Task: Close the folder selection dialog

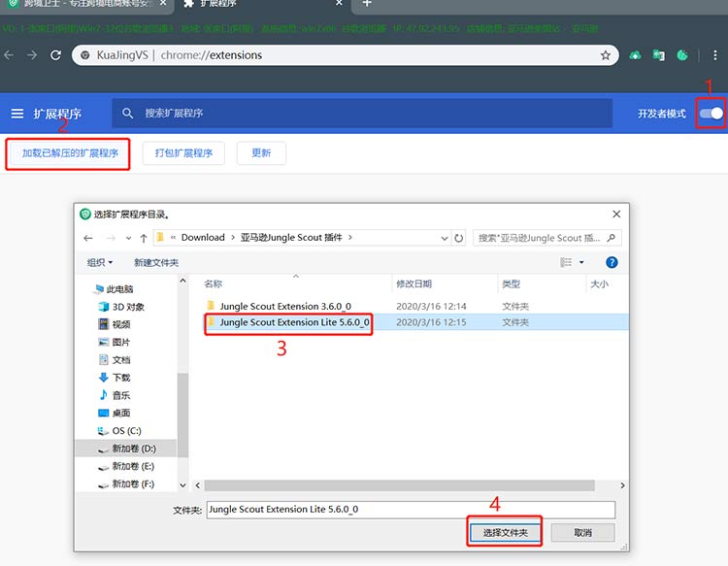Action: [616, 214]
